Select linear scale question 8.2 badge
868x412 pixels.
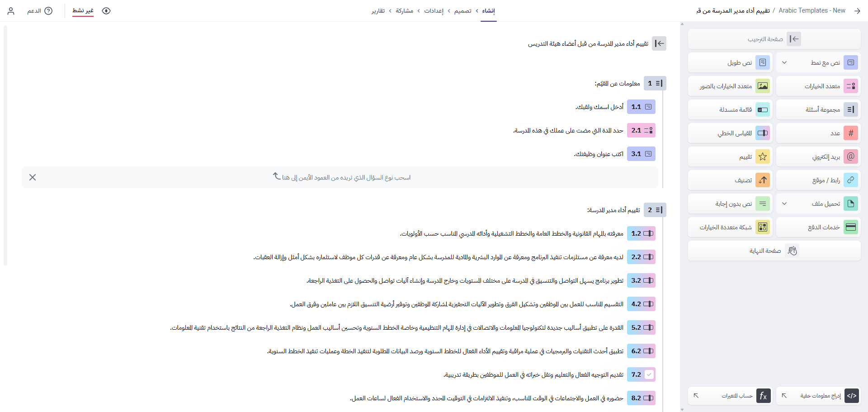(641, 398)
